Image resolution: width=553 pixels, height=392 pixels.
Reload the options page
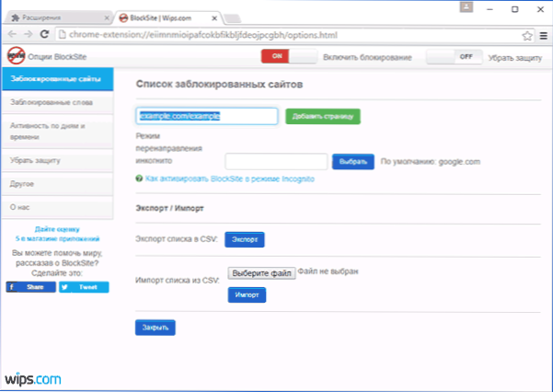pyautogui.click(x=44, y=34)
